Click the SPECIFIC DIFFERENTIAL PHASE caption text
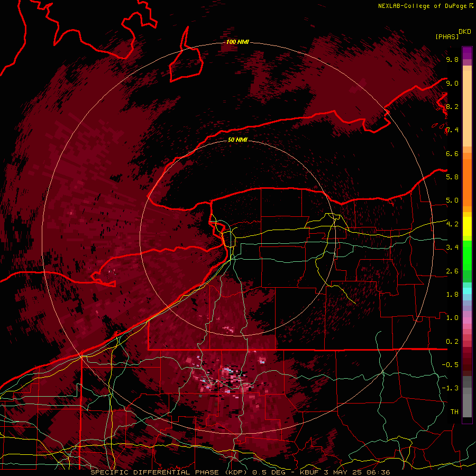 pos(154,472)
